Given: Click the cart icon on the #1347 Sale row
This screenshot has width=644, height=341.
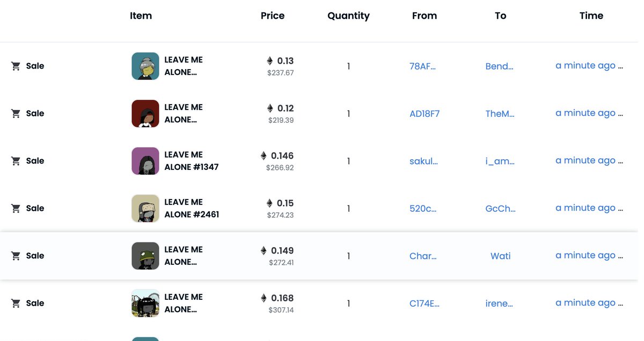Looking at the screenshot, I should (16, 161).
